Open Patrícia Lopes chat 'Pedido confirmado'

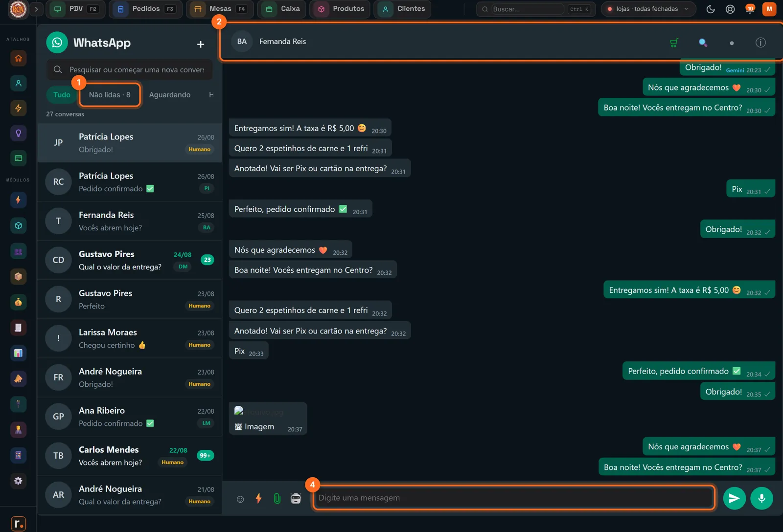click(130, 182)
